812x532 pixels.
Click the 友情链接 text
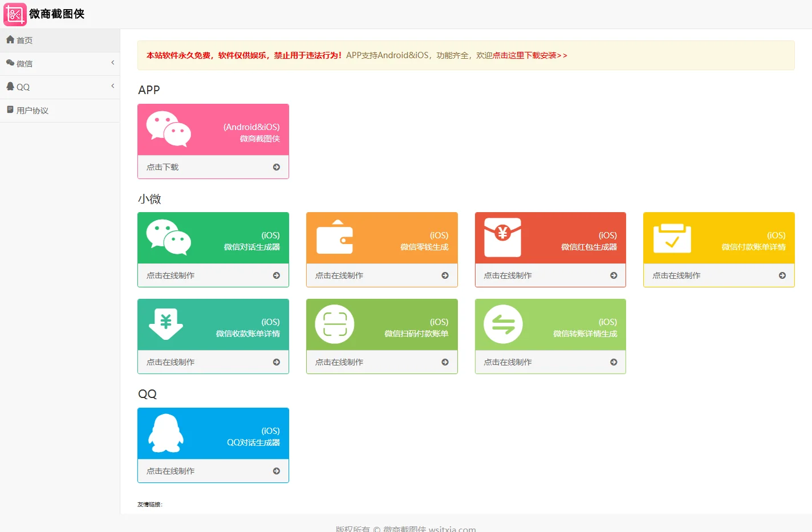150,504
